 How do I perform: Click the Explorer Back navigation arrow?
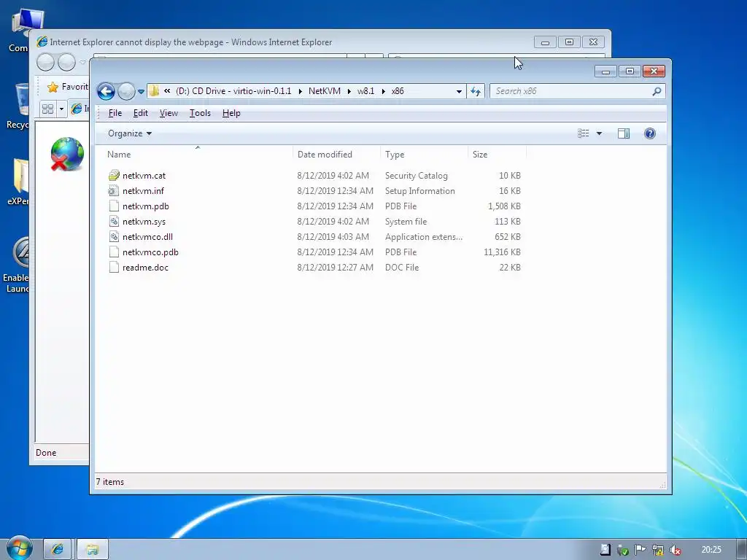click(106, 91)
